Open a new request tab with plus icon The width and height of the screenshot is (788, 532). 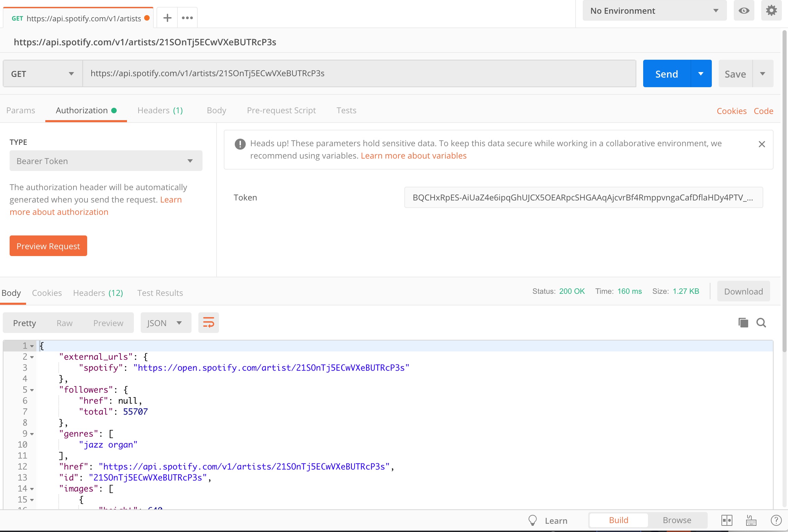click(167, 18)
